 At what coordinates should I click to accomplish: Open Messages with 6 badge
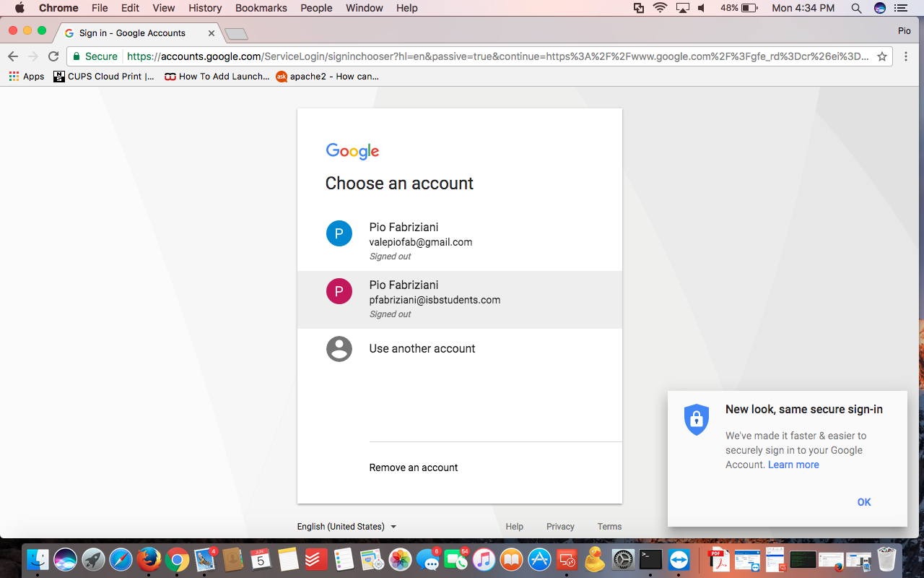pos(429,560)
